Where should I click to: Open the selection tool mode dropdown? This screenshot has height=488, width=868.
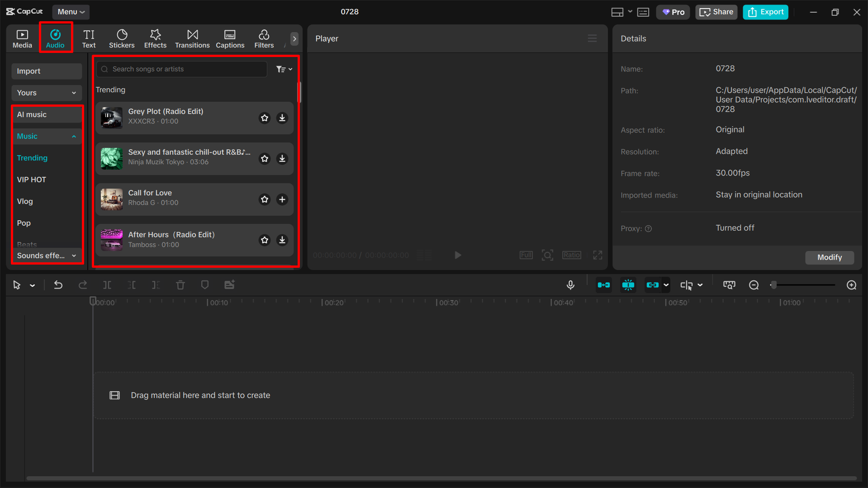pos(33,285)
